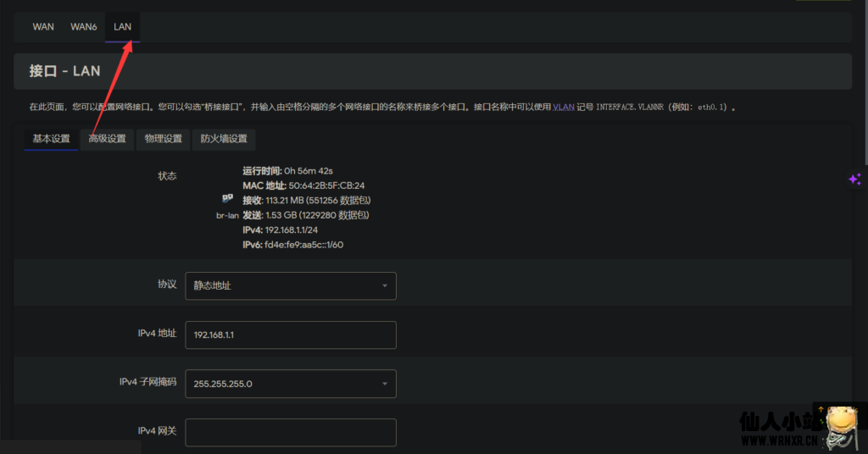The width and height of the screenshot is (868, 454).
Task: Go to the 防火墙设置 tab
Action: click(224, 139)
